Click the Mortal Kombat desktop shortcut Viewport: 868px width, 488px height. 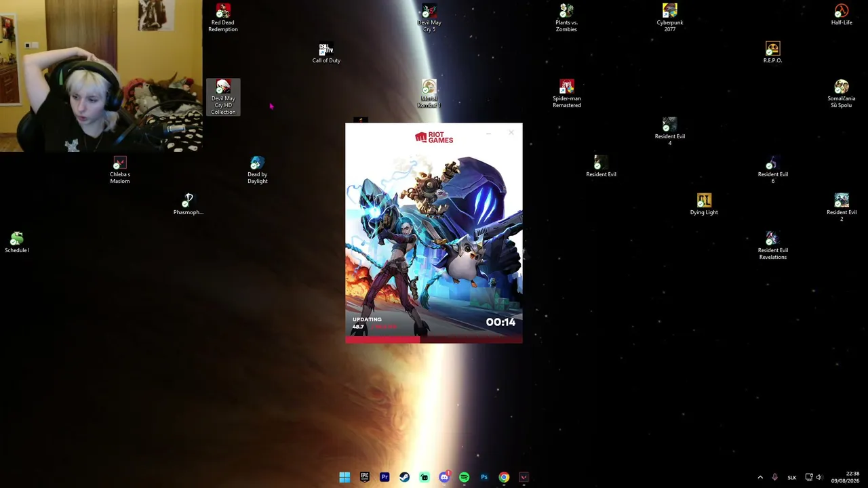(x=429, y=94)
